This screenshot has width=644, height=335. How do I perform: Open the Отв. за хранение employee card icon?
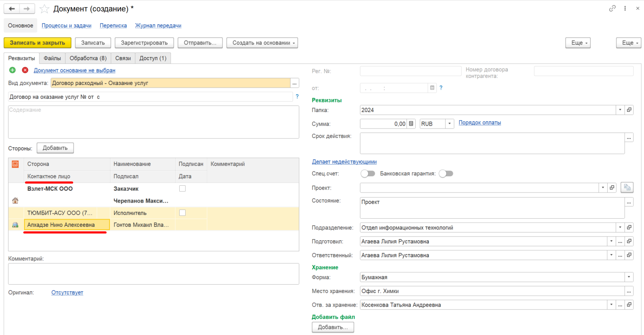point(629,305)
